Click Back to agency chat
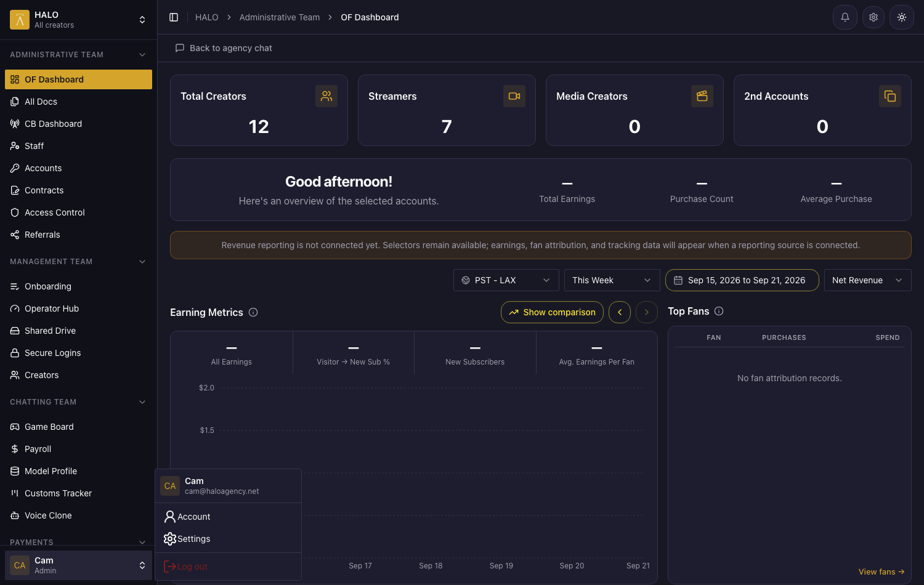924x585 pixels. pos(224,48)
